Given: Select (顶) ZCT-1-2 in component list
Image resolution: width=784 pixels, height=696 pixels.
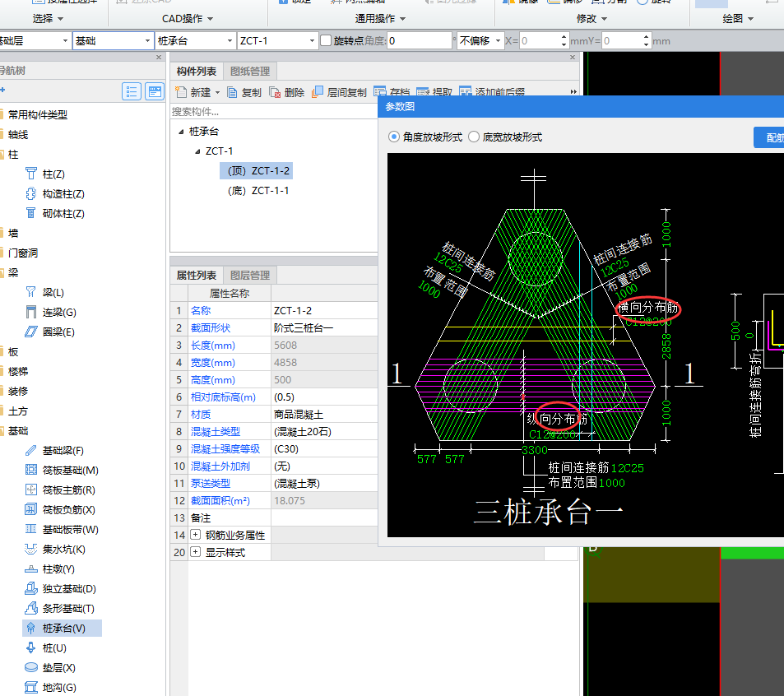Looking at the screenshot, I should click(x=256, y=171).
